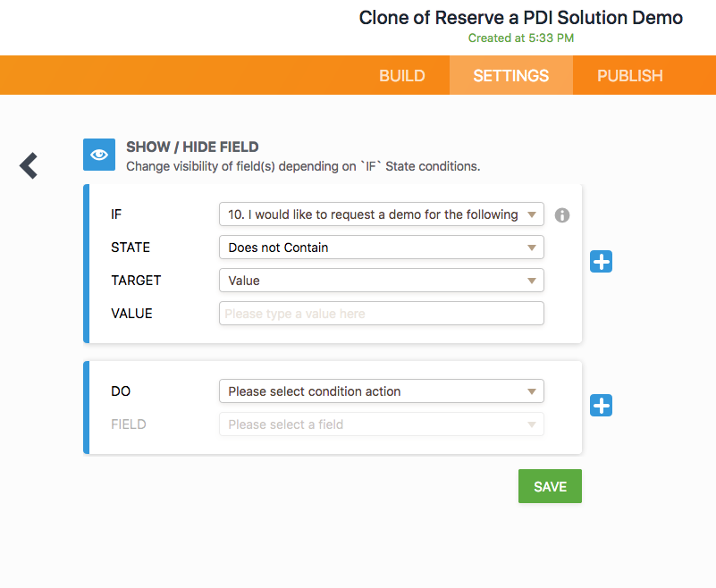
Task: Select the SETTINGS tab
Action: (x=510, y=75)
